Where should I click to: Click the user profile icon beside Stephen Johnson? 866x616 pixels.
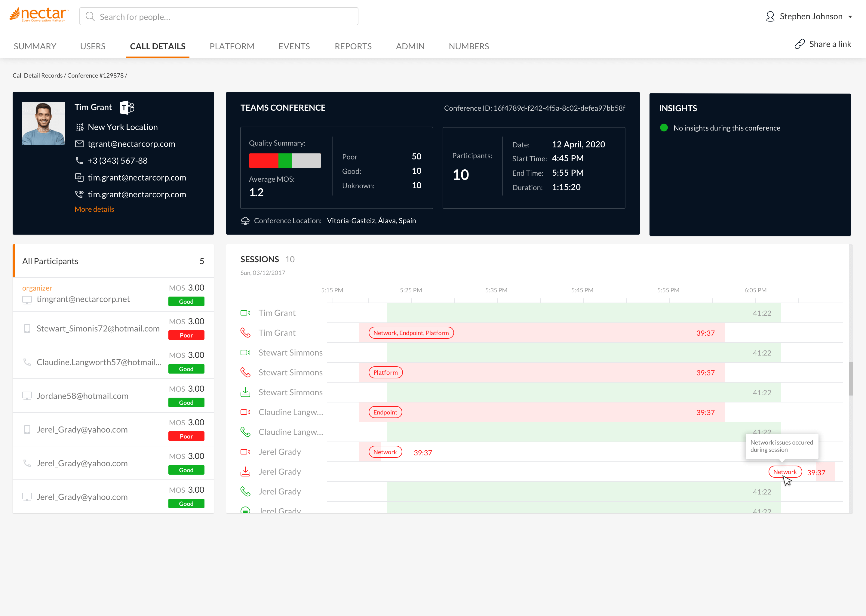point(770,16)
